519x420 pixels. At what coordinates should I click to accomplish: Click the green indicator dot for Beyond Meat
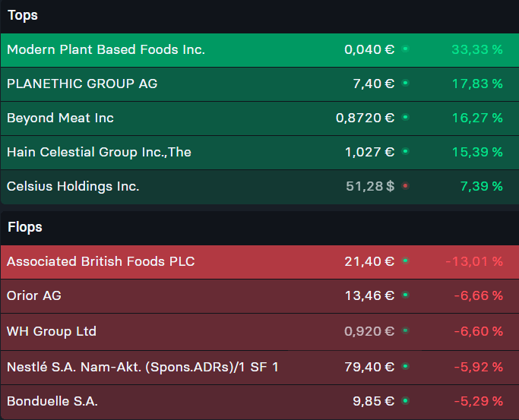pyautogui.click(x=405, y=118)
